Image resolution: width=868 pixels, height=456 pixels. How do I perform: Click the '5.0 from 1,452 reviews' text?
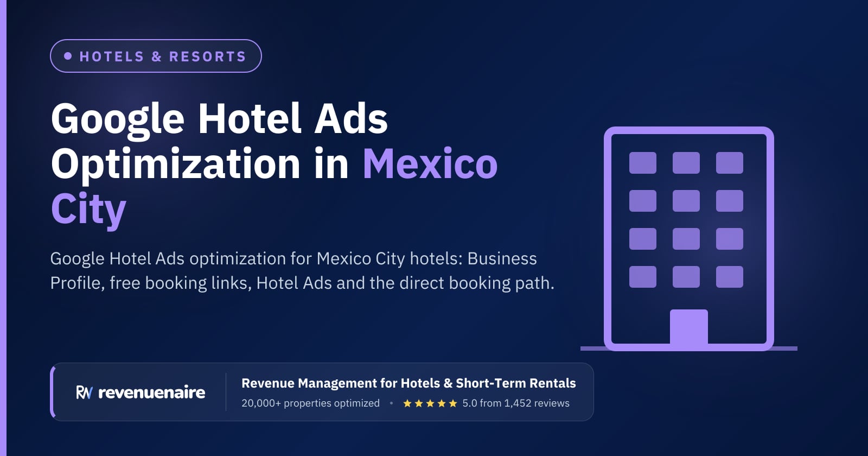[x=516, y=403]
